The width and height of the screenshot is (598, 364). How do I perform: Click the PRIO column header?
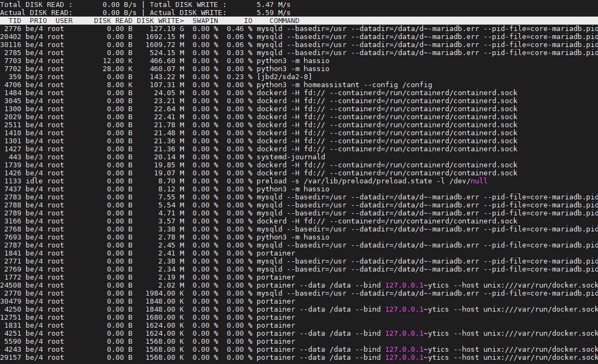[39, 21]
